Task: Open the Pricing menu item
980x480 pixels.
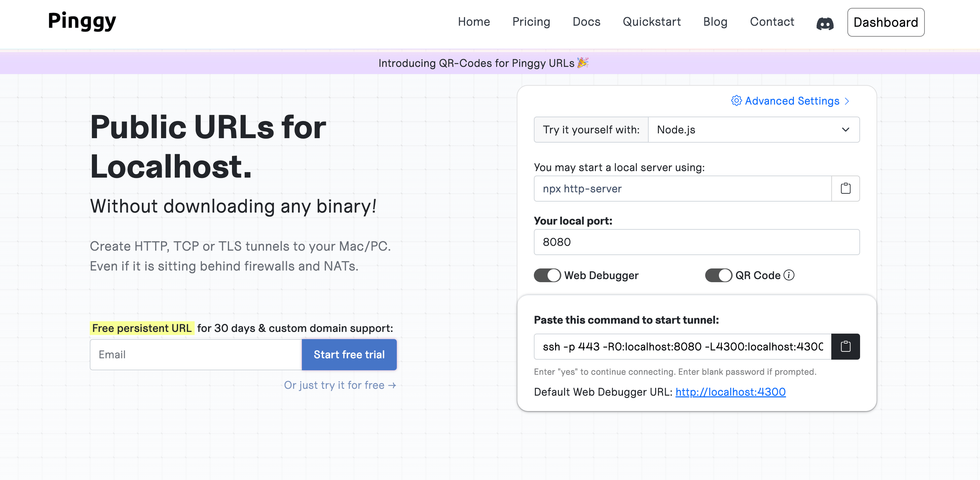Action: pos(531,22)
